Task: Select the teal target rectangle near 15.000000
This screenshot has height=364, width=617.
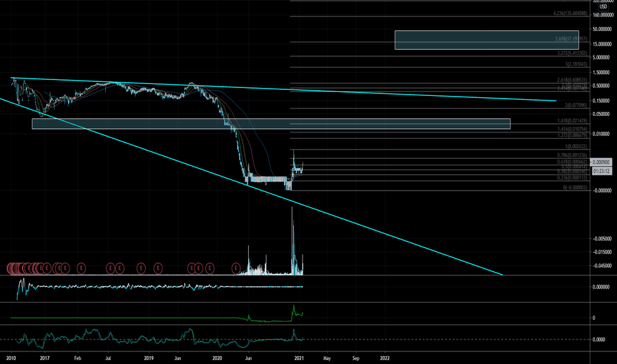Action: [487, 40]
